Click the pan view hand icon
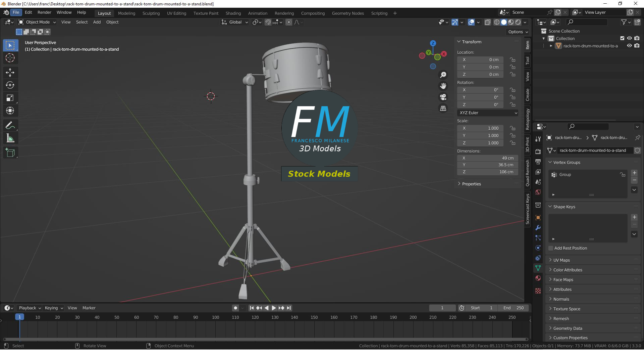 pos(443,86)
